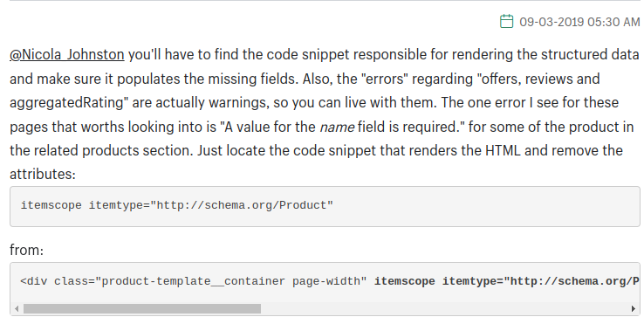This screenshot has height=324, width=644.
Task: Click the bold itemscope text in second snippet
Action: pos(404,281)
